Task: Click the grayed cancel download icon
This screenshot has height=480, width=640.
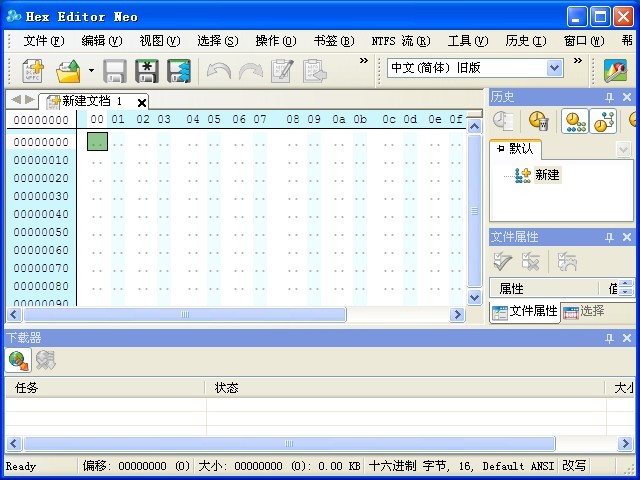Action: pyautogui.click(x=45, y=360)
